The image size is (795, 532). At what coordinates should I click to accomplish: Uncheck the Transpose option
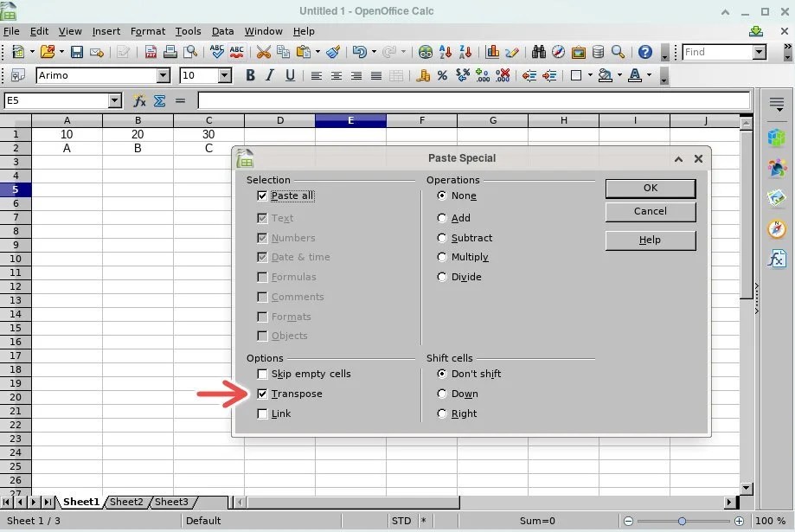pos(262,394)
